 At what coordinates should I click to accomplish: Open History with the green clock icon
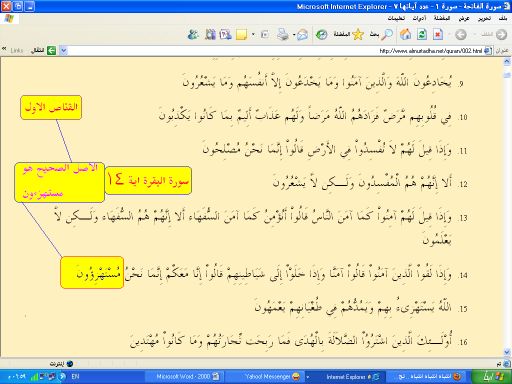(x=321, y=34)
